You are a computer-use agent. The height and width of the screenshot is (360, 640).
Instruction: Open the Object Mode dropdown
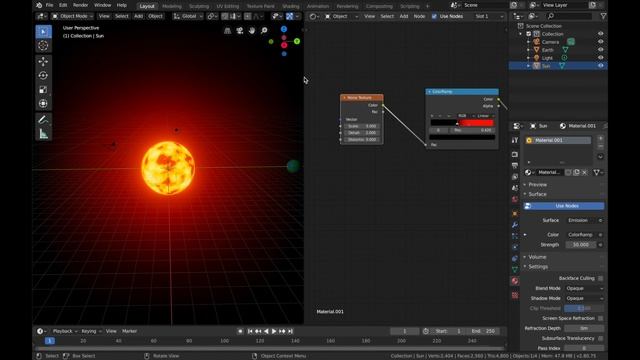click(72, 16)
